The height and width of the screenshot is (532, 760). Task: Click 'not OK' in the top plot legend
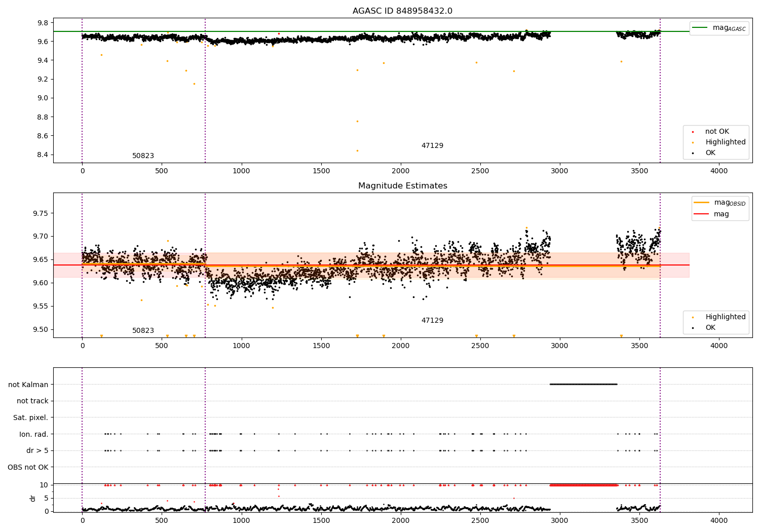[x=716, y=132]
